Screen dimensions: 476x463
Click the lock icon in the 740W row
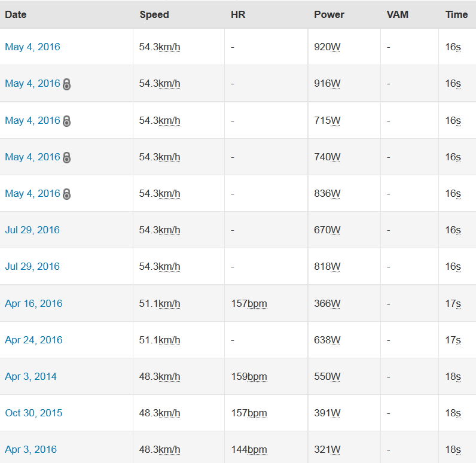(67, 157)
